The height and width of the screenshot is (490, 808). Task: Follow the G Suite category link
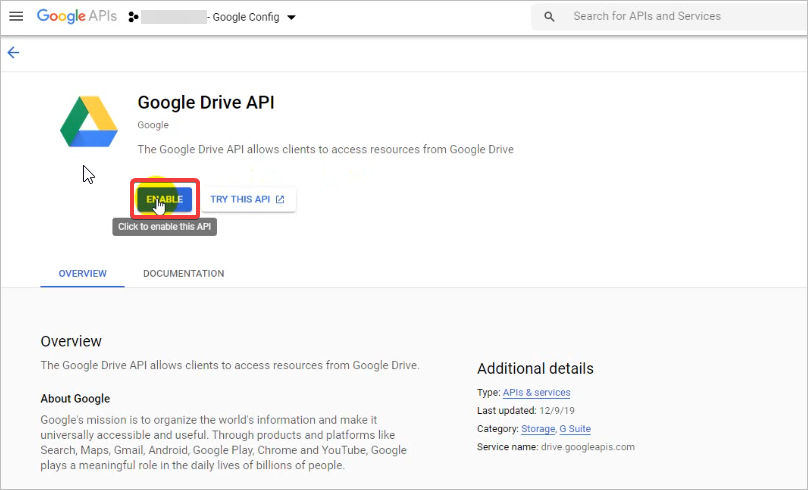tap(575, 429)
